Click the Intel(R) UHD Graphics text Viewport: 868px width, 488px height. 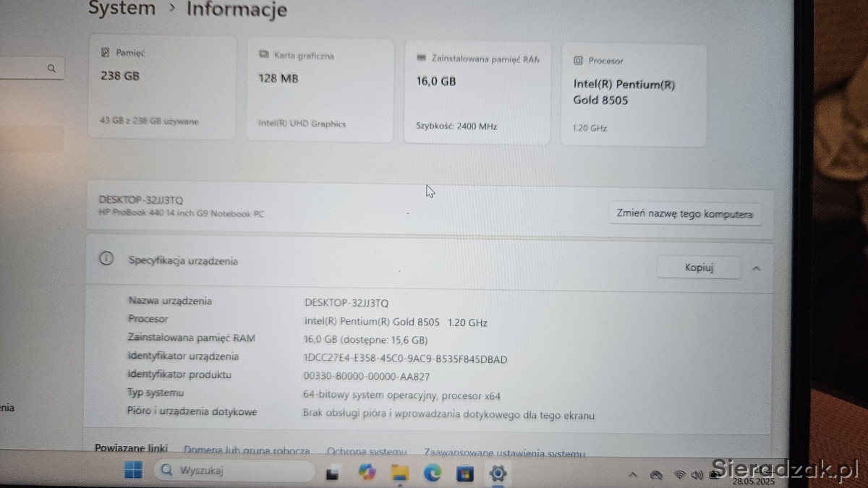302,124
